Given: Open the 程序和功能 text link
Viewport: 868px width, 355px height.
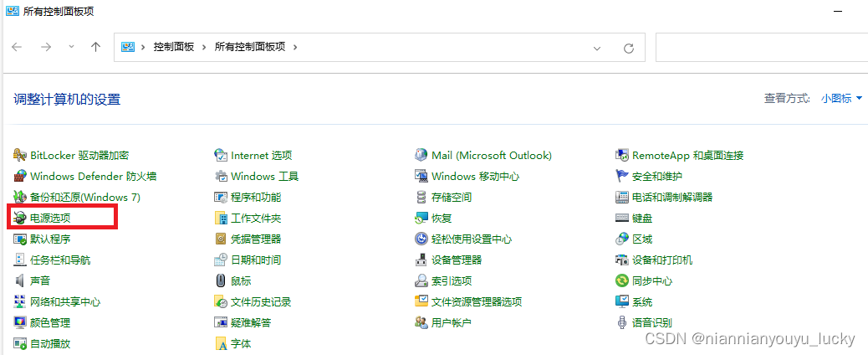Looking at the screenshot, I should 256,198.
